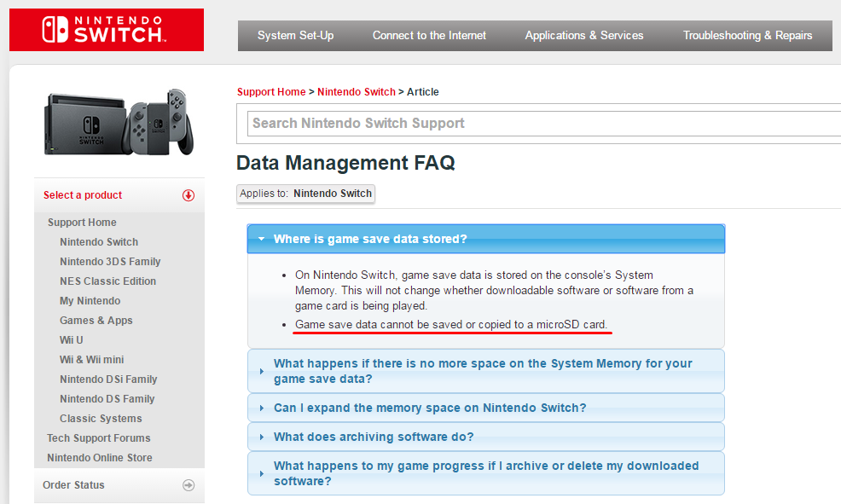
Task: Open Applications & Services menu
Action: coord(584,35)
